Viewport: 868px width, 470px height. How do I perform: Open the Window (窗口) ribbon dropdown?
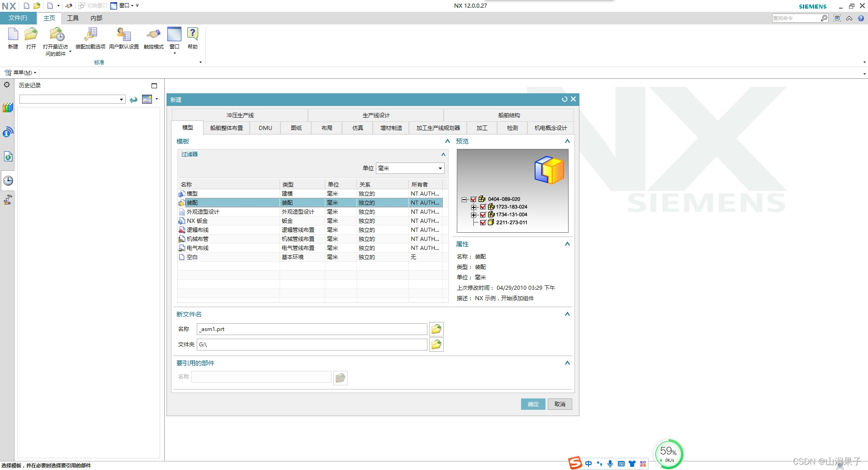[174, 41]
